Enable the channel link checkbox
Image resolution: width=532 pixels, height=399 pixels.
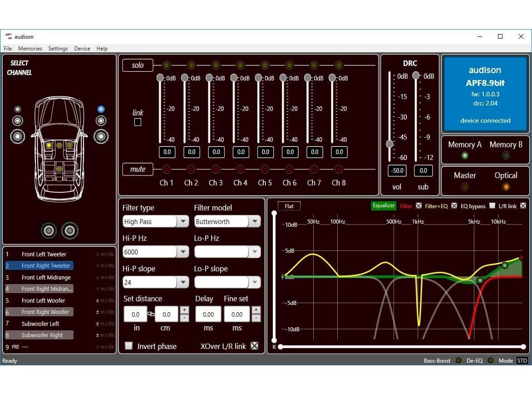tap(138, 122)
